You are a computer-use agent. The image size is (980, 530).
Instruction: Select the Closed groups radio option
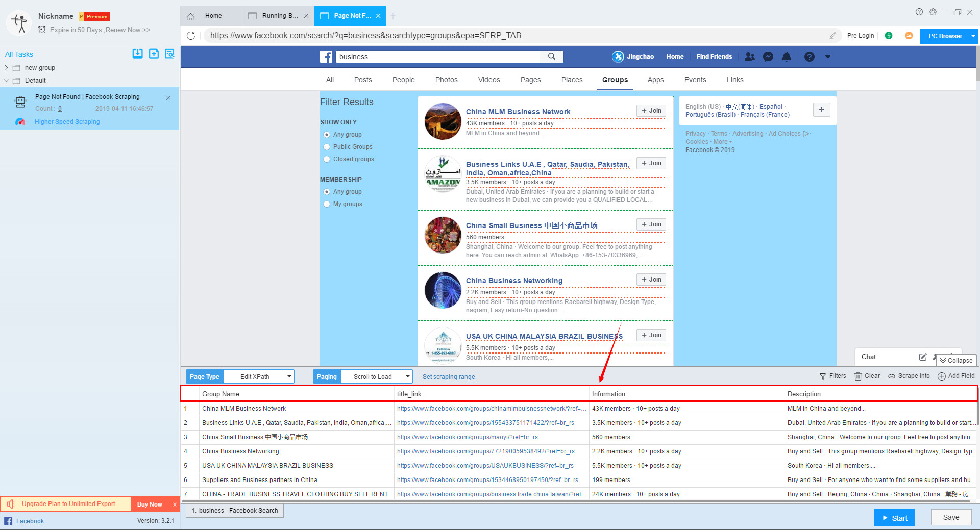(327, 159)
